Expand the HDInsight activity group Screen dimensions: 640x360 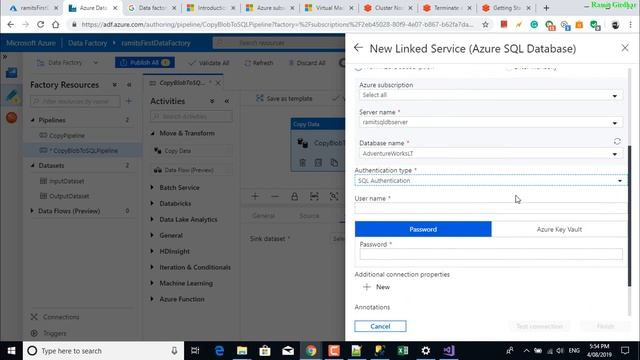152,251
